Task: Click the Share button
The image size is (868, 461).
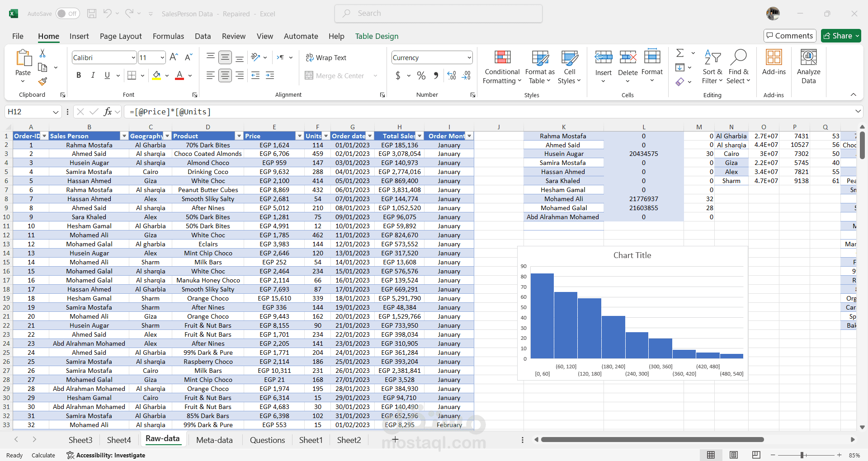Action: tap(841, 36)
